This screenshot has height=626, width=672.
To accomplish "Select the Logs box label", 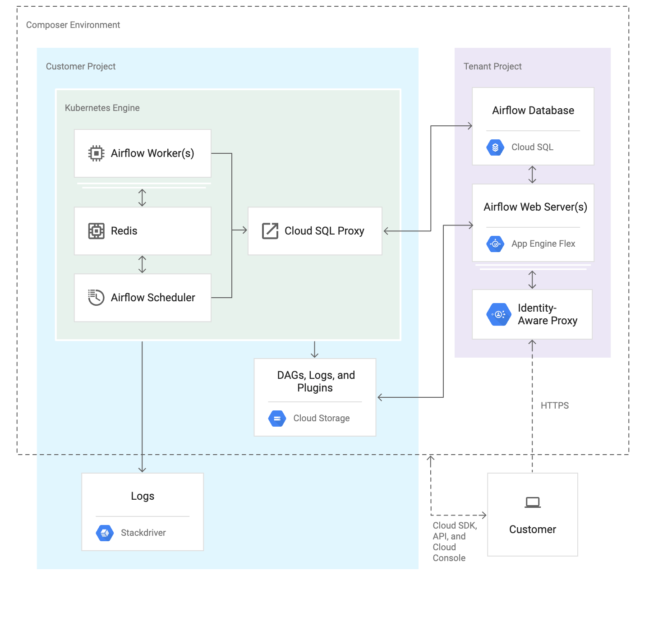I will tap(142, 496).
